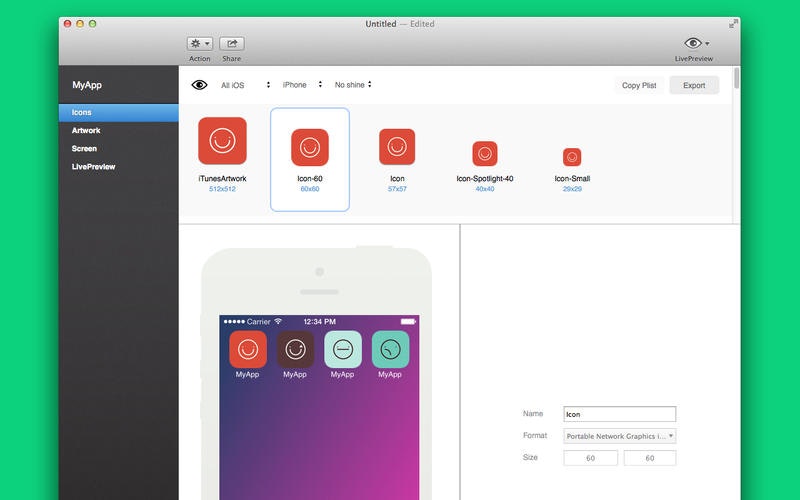The height and width of the screenshot is (500, 800).
Task: Click the dark brown smiley app icon
Action: 295,349
